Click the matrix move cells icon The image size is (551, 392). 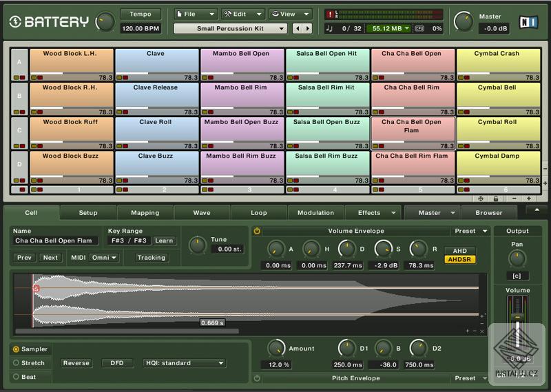(x=480, y=198)
